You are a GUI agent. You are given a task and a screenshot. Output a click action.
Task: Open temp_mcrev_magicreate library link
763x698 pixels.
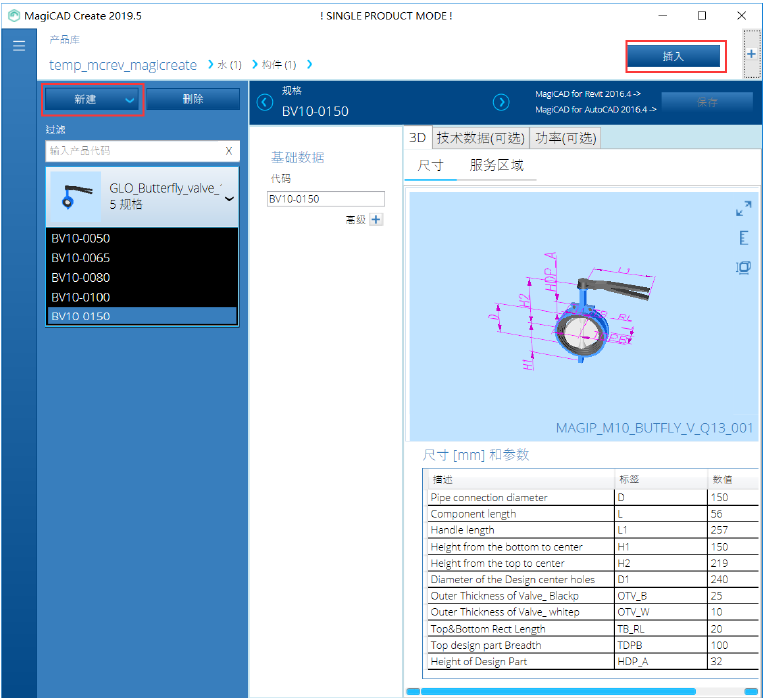[123, 65]
